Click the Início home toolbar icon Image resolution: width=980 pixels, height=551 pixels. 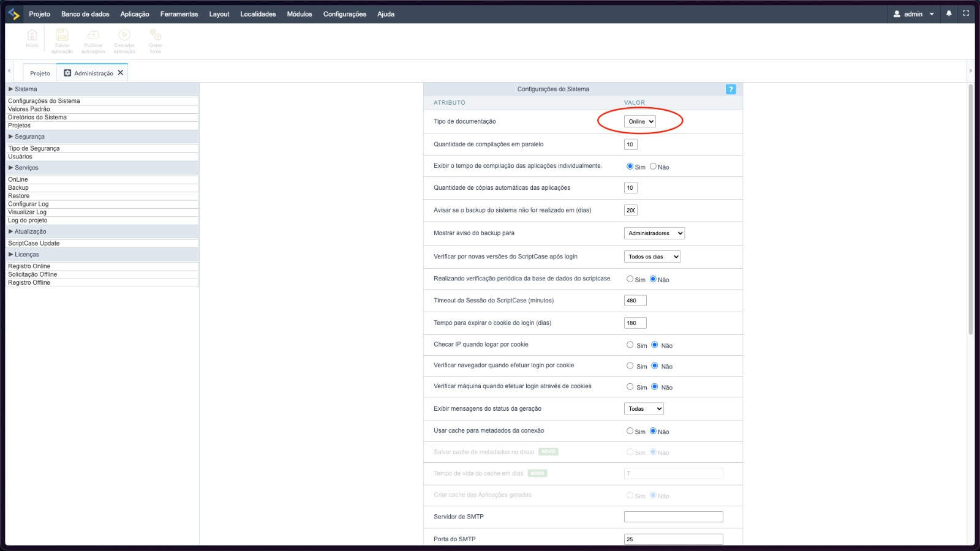tap(32, 36)
